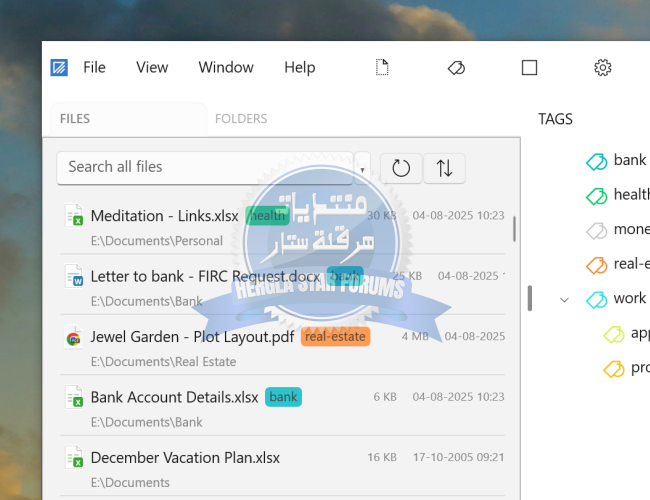
Task: Select December Vacation Plan.xlsx file
Action: 185,458
